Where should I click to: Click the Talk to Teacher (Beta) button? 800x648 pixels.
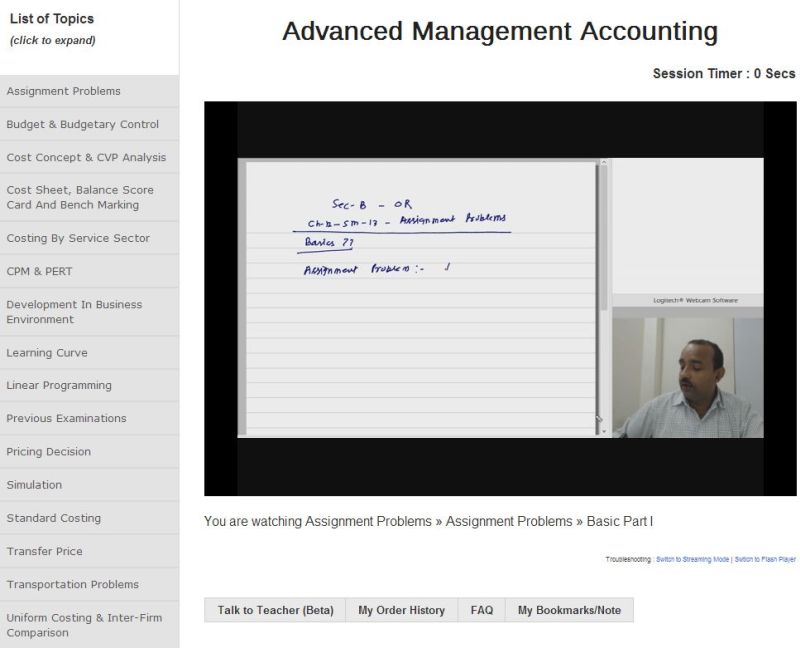pos(275,610)
